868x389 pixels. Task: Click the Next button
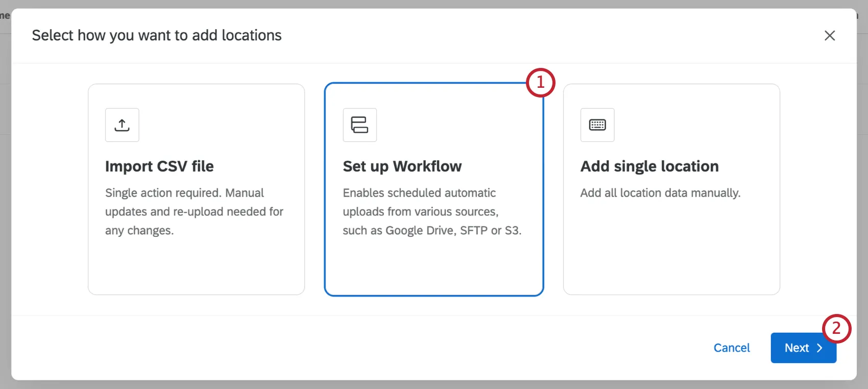(x=803, y=348)
